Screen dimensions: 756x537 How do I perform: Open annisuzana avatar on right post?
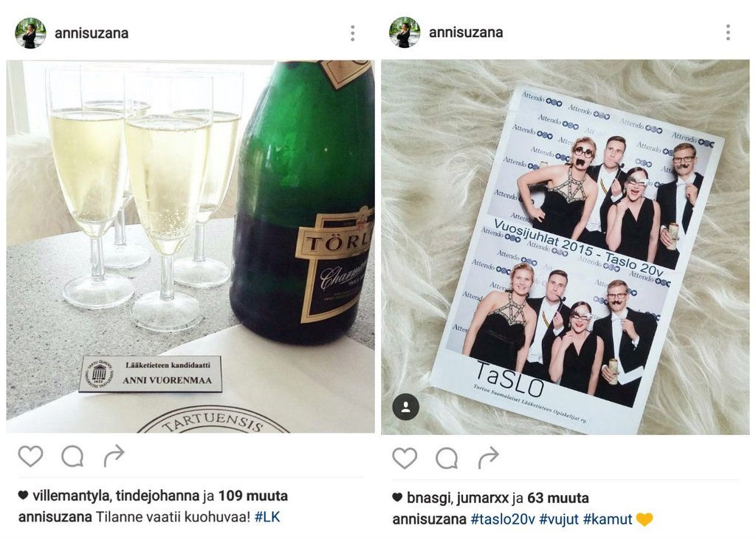coord(405,33)
